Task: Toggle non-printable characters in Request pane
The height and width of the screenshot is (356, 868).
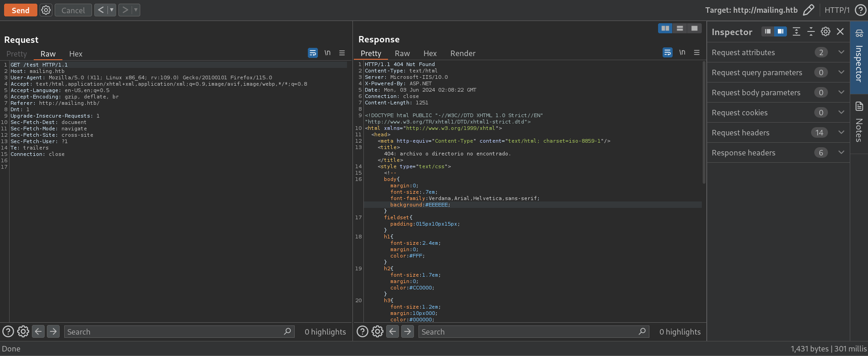Action: (327, 53)
